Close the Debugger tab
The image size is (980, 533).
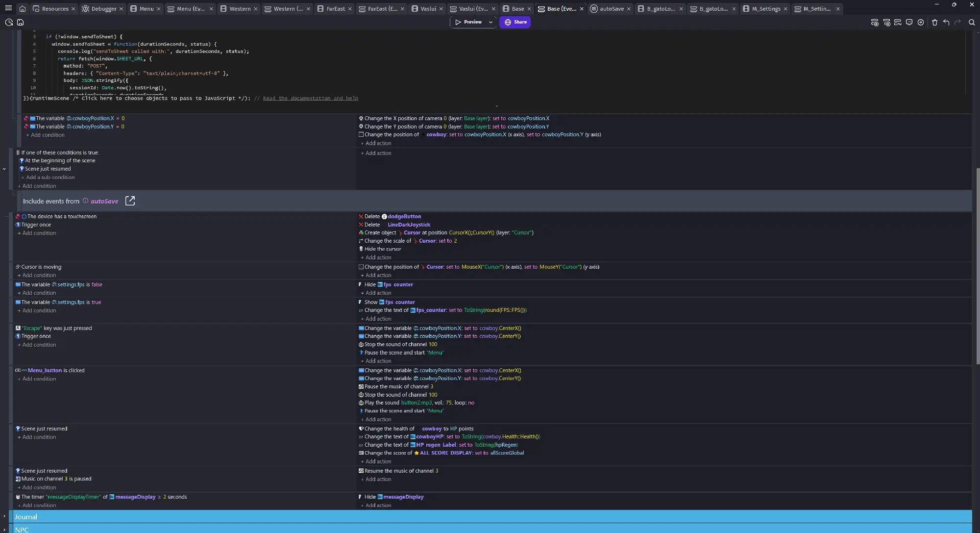[x=121, y=9]
